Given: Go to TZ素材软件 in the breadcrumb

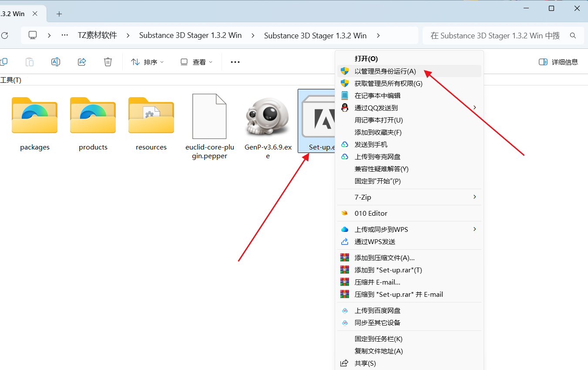Looking at the screenshot, I should point(97,35).
